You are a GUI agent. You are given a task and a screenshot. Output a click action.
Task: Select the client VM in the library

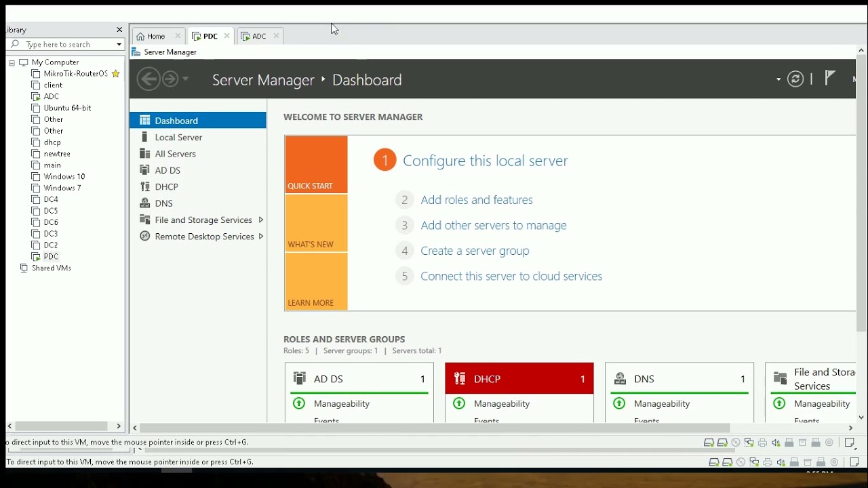click(53, 85)
